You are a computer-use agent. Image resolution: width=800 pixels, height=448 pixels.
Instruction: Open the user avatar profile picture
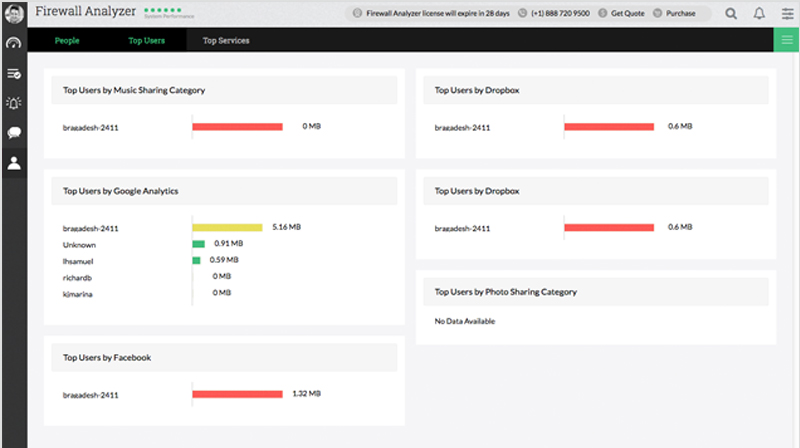pyautogui.click(x=14, y=13)
